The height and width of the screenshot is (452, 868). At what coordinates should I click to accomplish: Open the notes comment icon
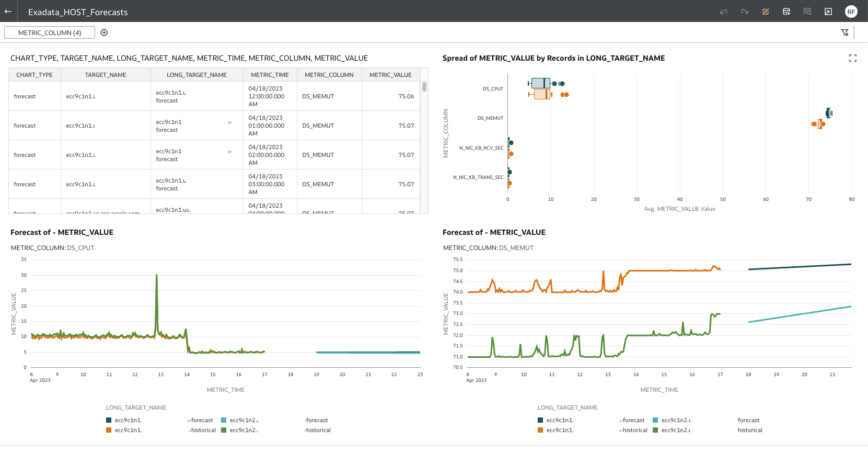807,12
